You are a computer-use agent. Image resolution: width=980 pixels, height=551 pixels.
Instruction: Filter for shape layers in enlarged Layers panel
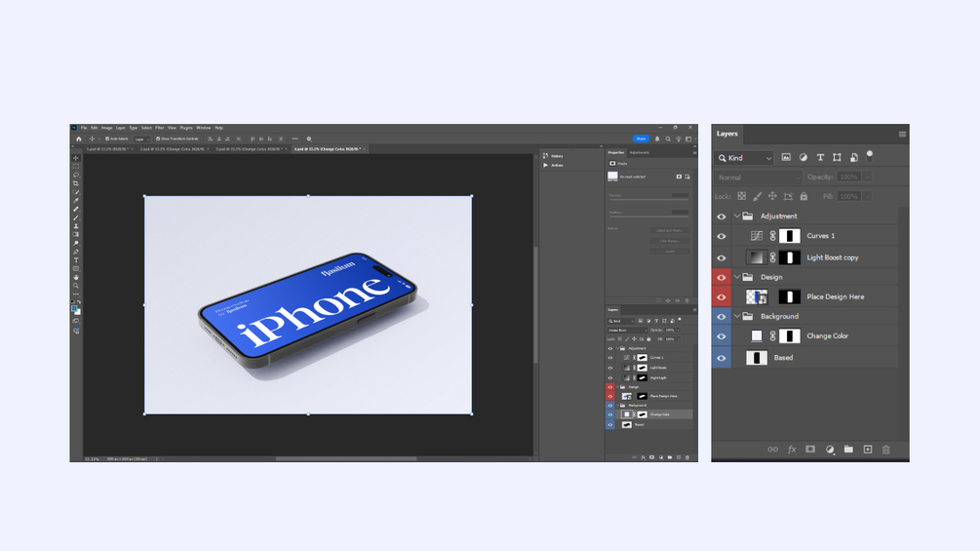click(837, 157)
